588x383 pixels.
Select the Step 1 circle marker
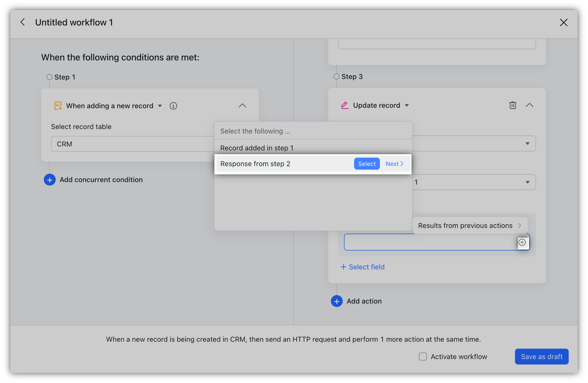pos(49,77)
